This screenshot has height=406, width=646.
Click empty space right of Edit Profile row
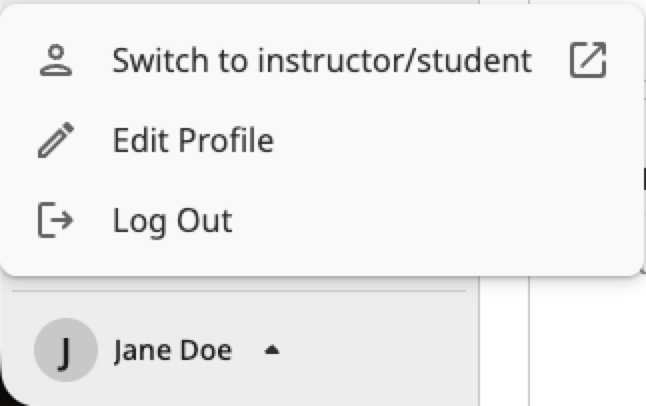[453, 140]
